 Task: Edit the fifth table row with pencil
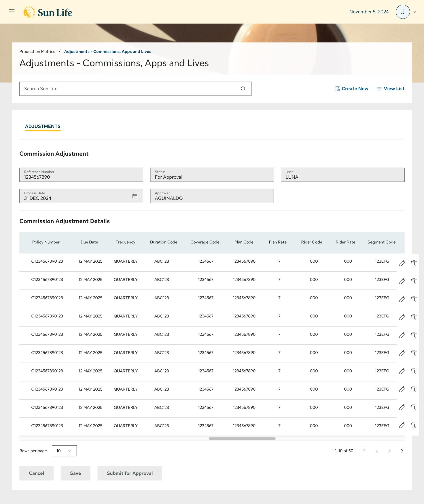click(x=402, y=335)
